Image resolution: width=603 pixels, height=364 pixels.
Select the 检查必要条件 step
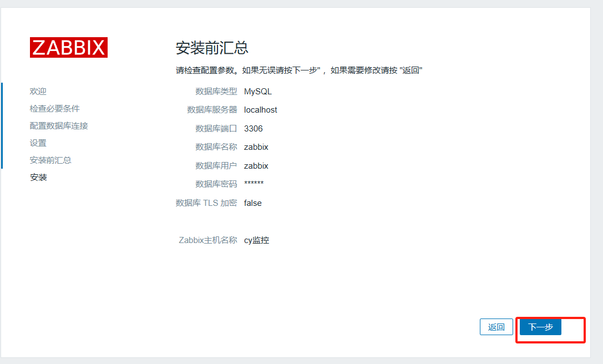[54, 109]
